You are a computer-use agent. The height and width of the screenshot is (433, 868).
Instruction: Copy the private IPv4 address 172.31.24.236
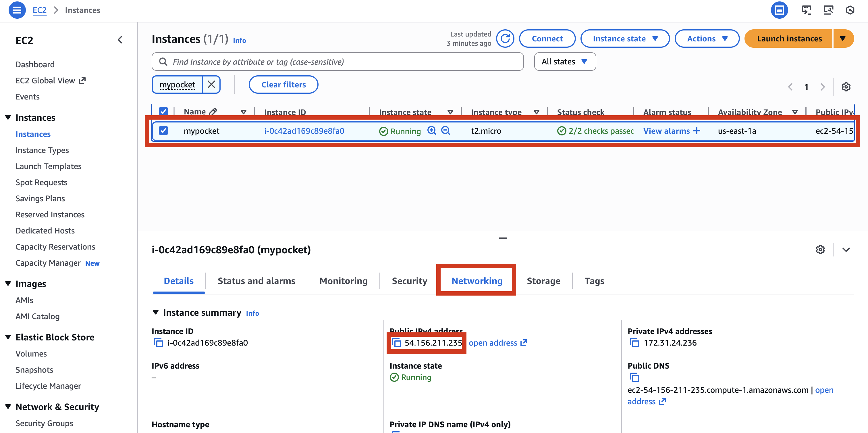tap(635, 343)
